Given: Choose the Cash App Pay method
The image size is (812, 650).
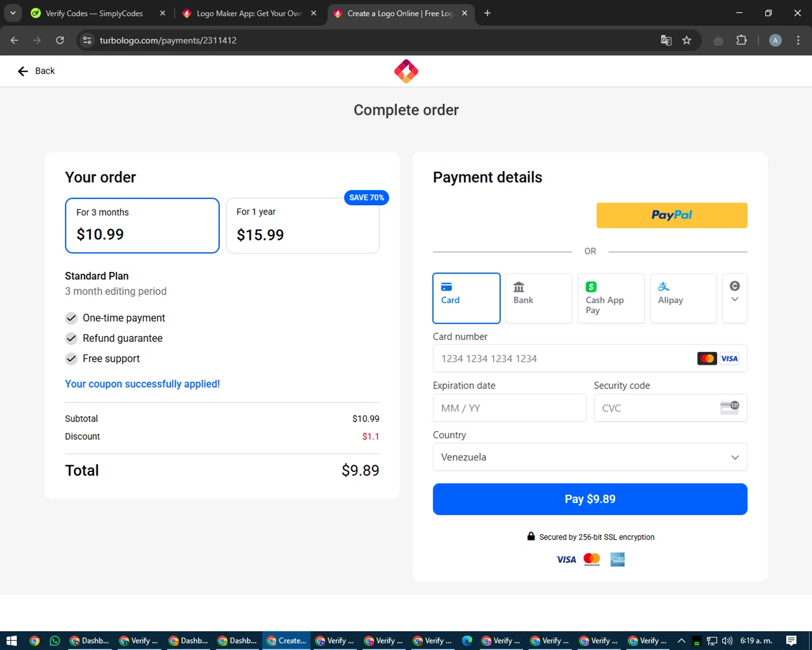Looking at the screenshot, I should coord(611,298).
